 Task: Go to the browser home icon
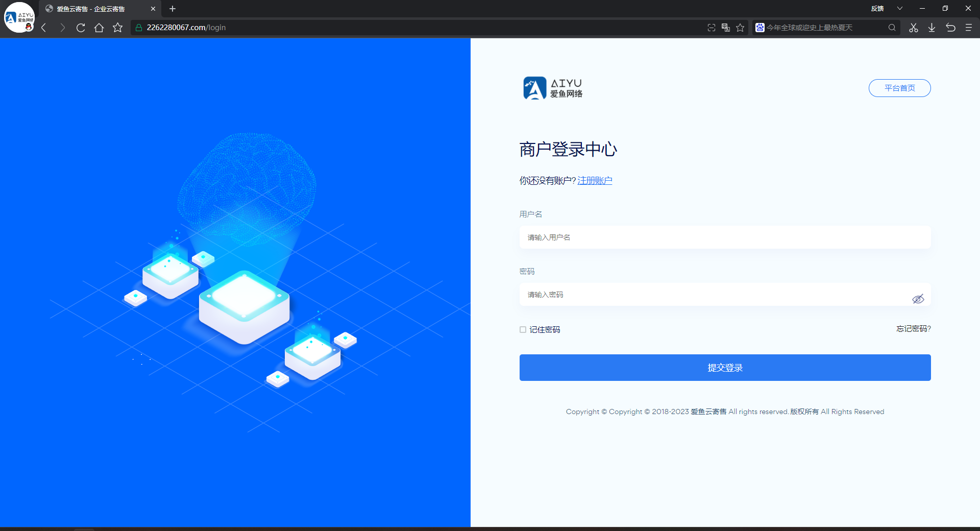[99, 28]
